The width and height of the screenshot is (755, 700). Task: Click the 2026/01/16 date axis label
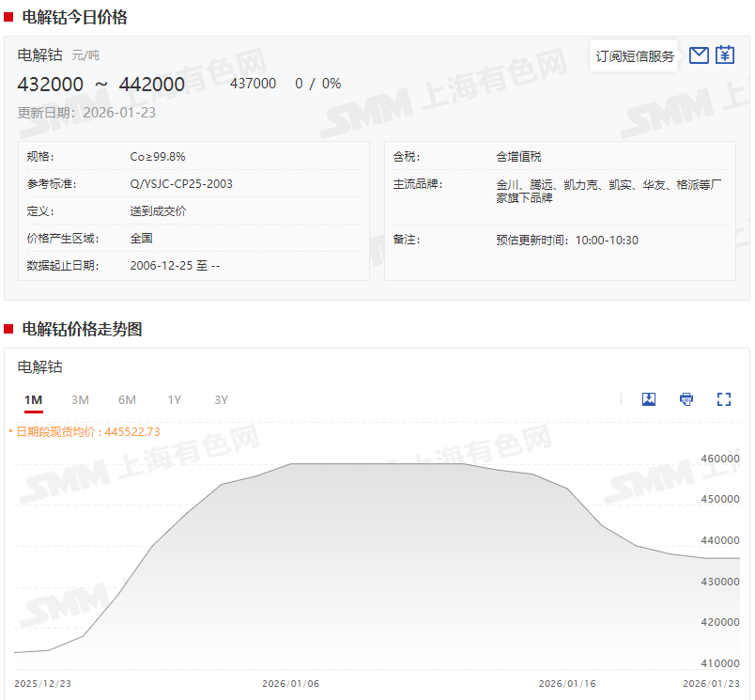[x=566, y=684]
